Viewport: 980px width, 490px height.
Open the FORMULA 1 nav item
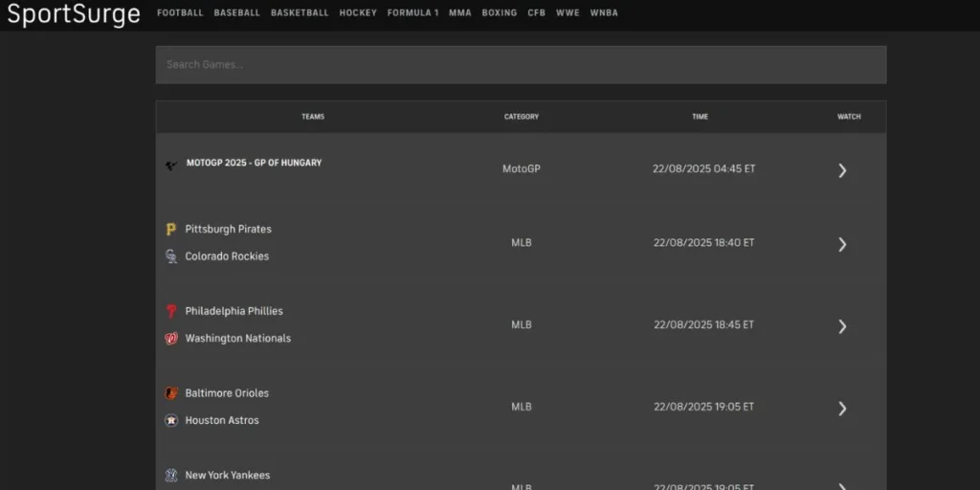tap(412, 12)
